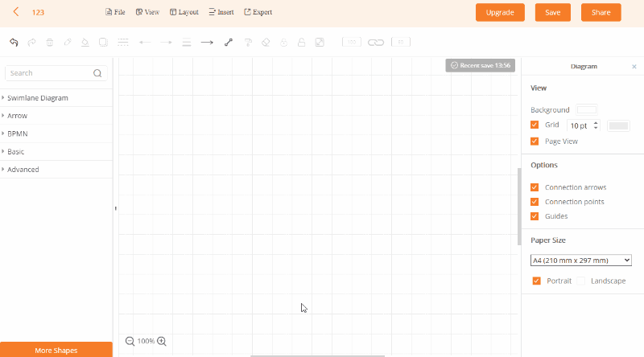This screenshot has height=357, width=644.
Task: Click the Redo arrow icon
Action: pyautogui.click(x=31, y=43)
